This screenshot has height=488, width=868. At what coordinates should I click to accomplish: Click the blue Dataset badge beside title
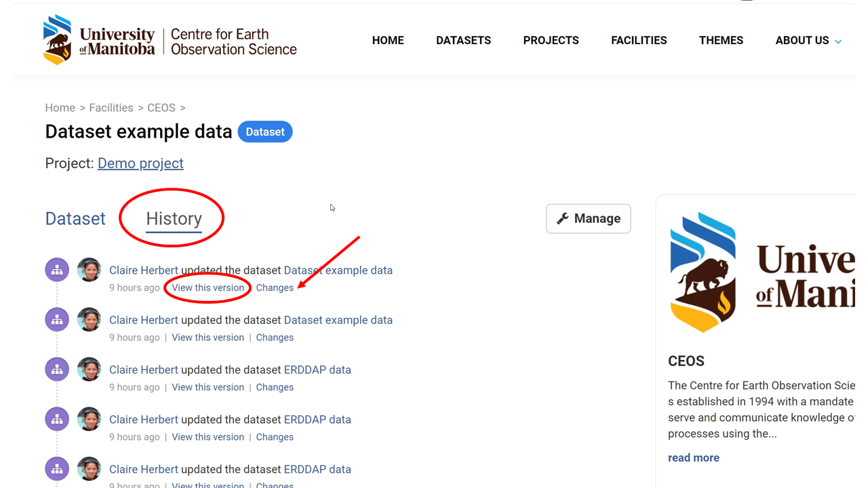265,131
